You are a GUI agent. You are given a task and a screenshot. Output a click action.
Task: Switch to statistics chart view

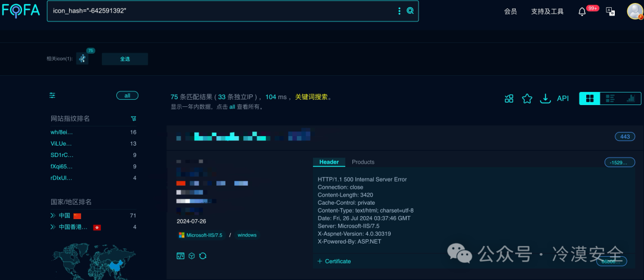[x=631, y=99]
